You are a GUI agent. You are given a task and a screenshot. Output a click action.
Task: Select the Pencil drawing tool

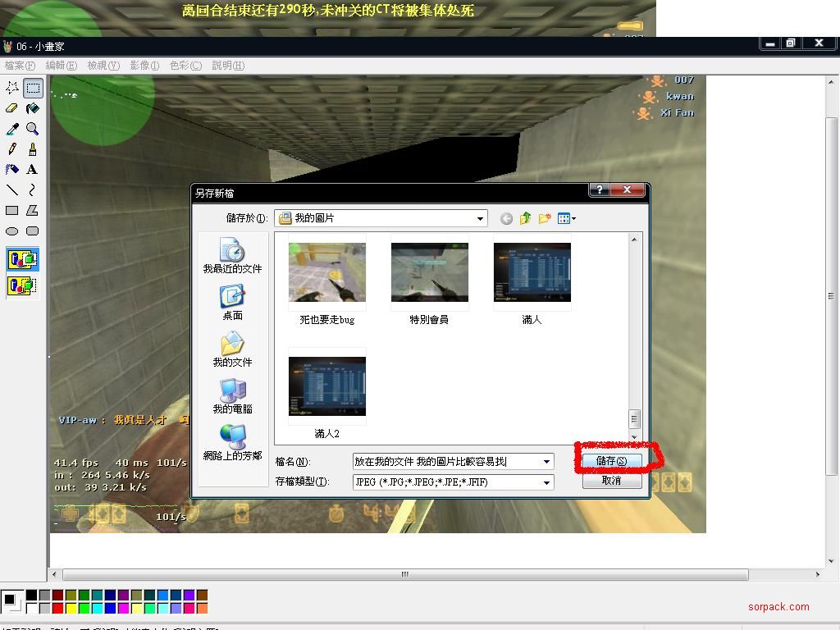tap(12, 149)
